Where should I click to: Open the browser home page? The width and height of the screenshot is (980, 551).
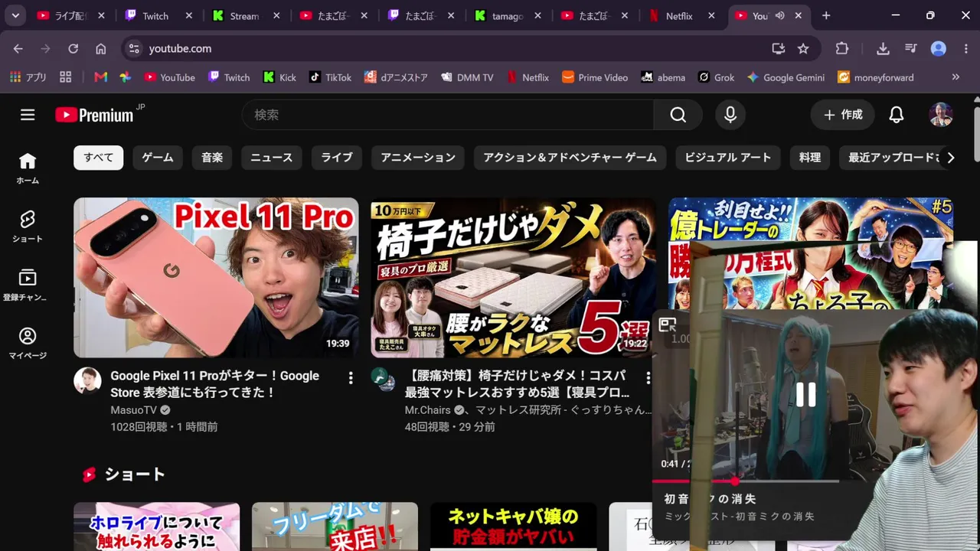tap(101, 48)
